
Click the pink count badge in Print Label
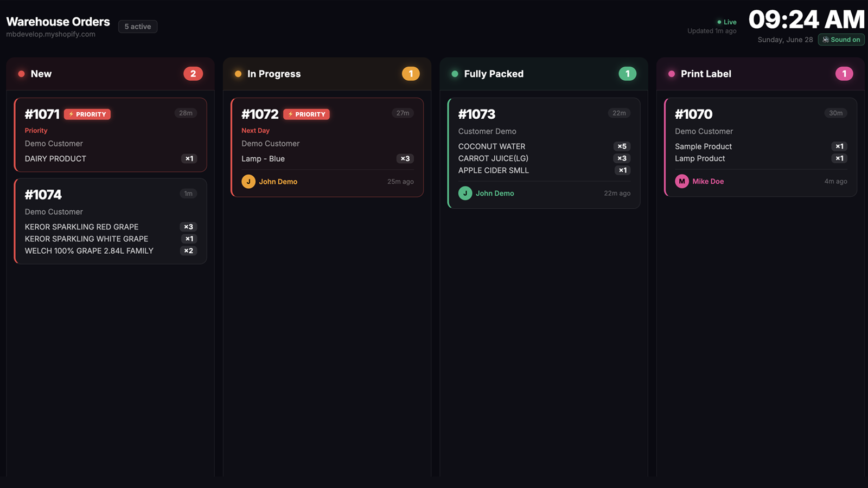[x=844, y=74]
